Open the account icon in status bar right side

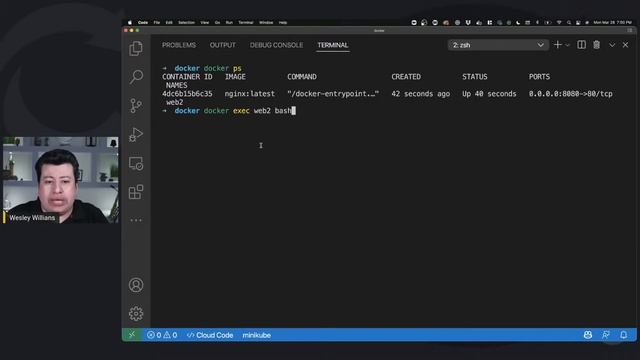(x=588, y=335)
